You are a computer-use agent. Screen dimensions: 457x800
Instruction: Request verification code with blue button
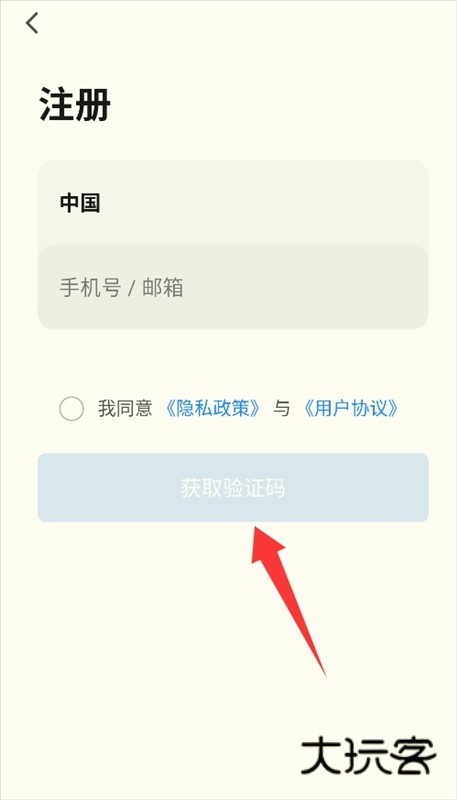[x=233, y=488]
